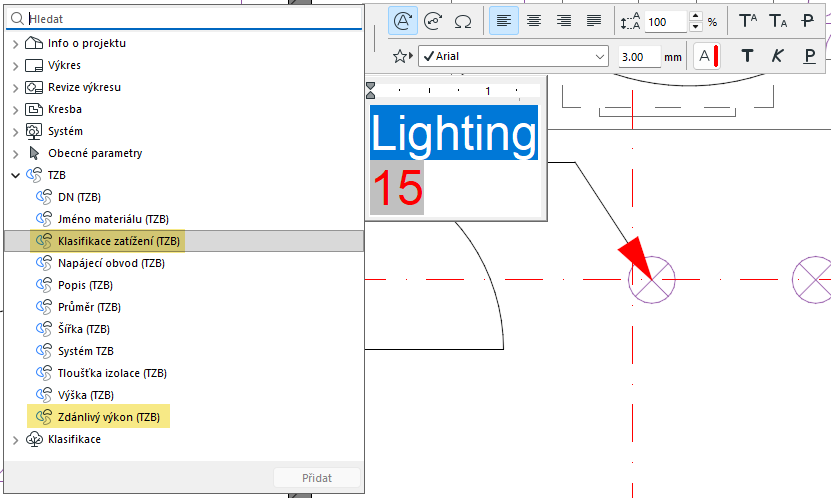Click the text editor ruler indent marker
This screenshot has width=831, height=498.
click(x=370, y=91)
